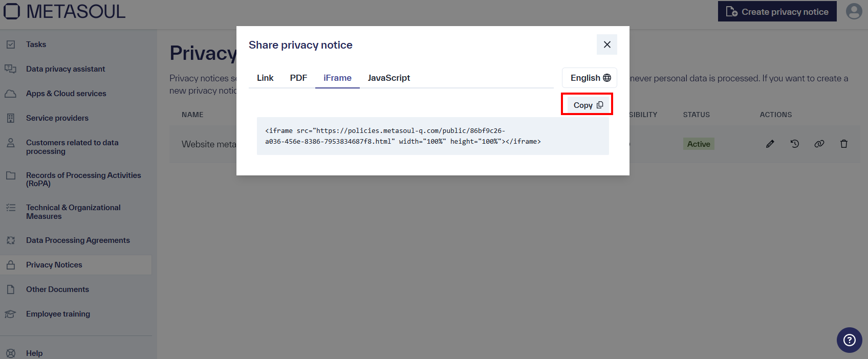The width and height of the screenshot is (868, 359).
Task: Click the Apps & Cloud services cloud icon
Action: [x=11, y=94]
